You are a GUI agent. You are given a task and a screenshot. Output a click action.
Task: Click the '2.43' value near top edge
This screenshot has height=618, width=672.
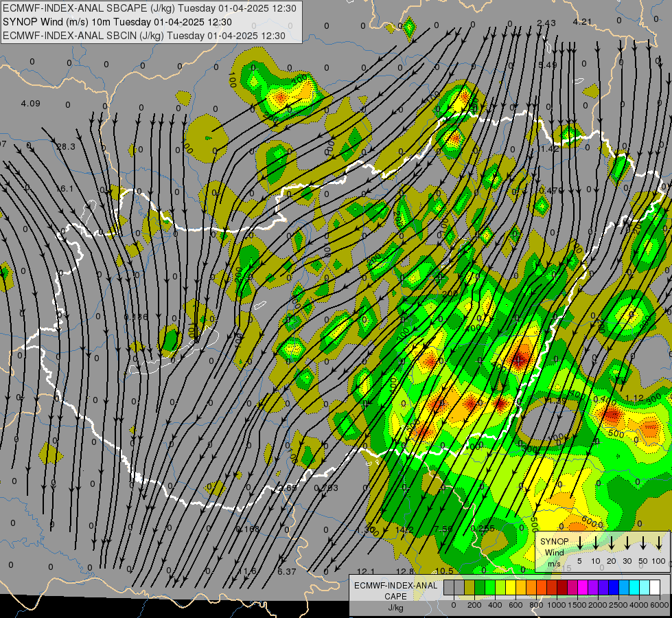click(x=546, y=23)
